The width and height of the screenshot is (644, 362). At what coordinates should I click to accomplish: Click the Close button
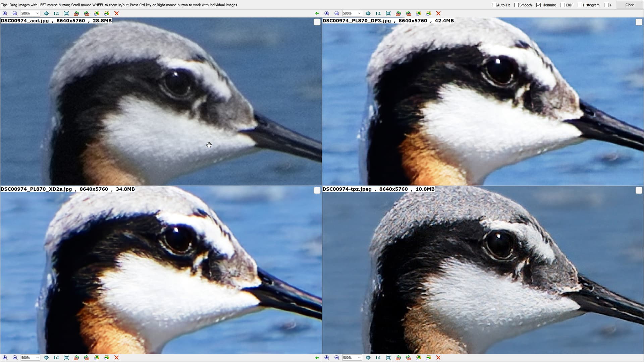tap(630, 5)
